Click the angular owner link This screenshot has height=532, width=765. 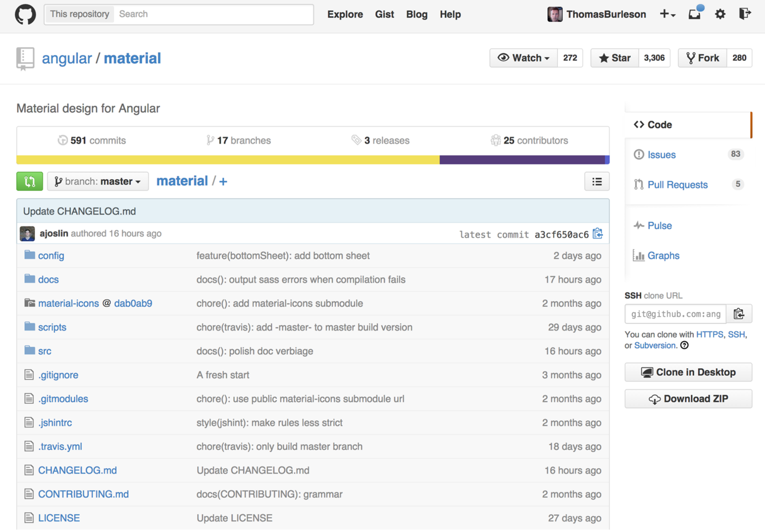pos(67,59)
